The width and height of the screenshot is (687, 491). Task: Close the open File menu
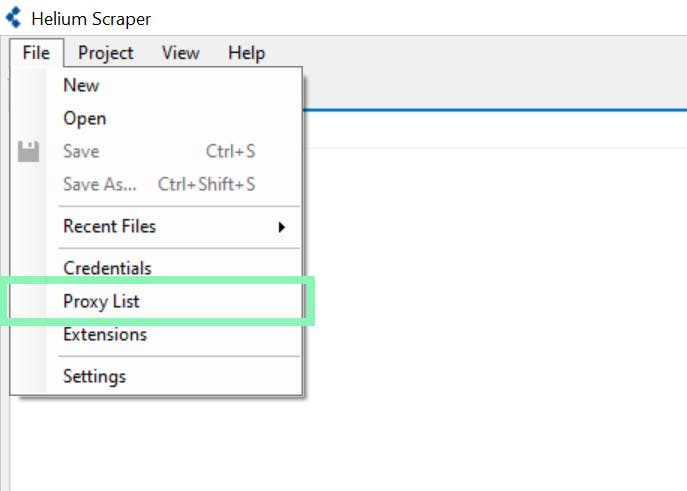click(x=36, y=53)
